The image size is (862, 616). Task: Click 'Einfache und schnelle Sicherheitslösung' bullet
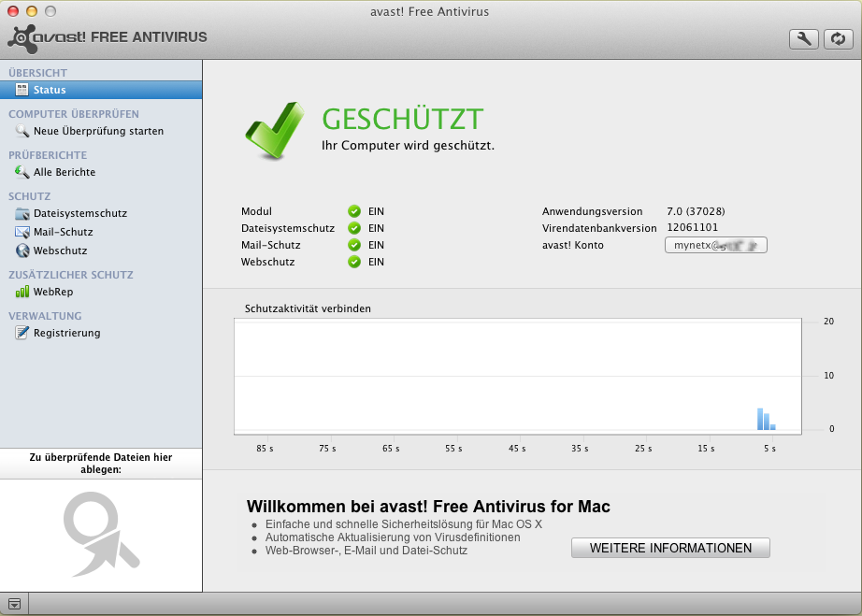(404, 524)
